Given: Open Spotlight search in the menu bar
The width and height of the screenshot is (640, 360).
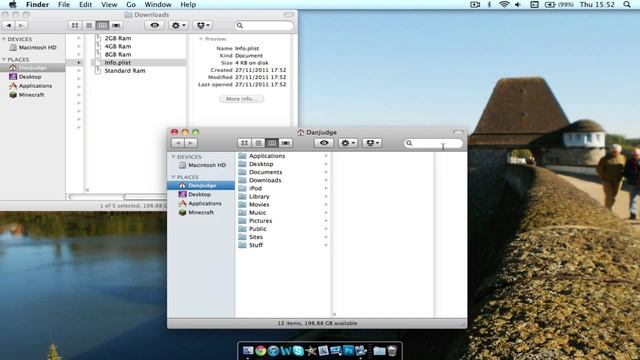Looking at the screenshot, I should point(627,4).
